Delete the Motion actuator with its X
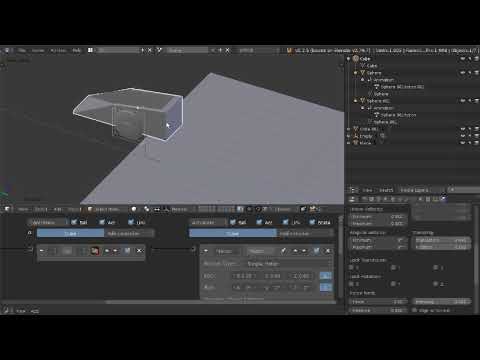This screenshot has height=360, width=480. (328, 251)
